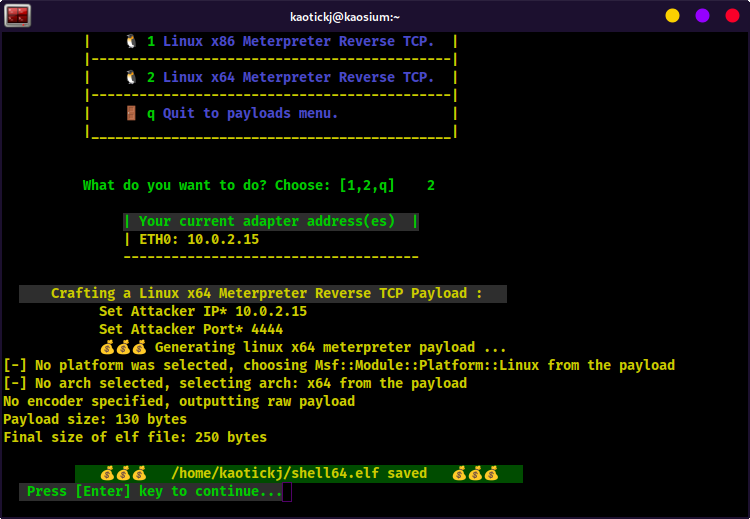The image size is (750, 519).
Task: Select 'Quit to payloads menu.' line
Action: pyautogui.click(x=250, y=113)
